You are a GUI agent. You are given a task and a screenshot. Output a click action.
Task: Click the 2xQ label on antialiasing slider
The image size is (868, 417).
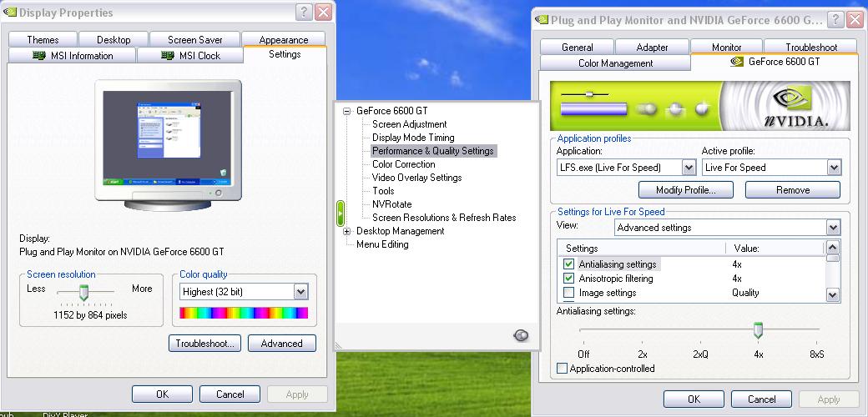pyautogui.click(x=700, y=354)
